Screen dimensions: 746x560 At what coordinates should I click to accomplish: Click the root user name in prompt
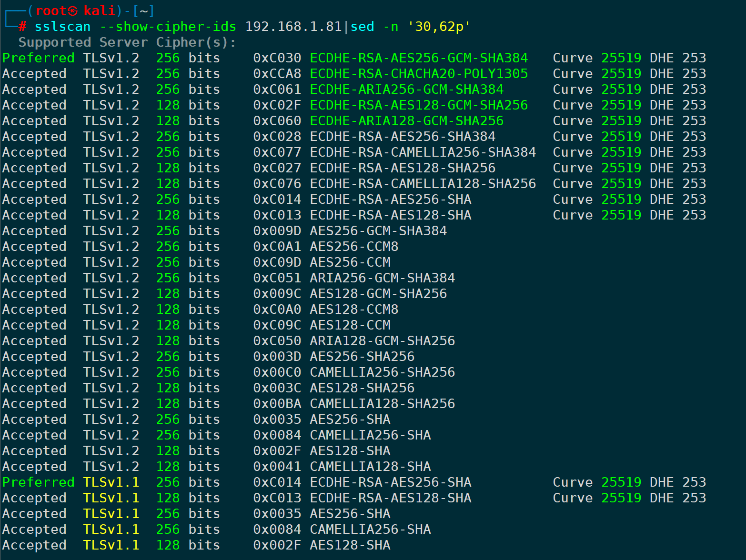[51, 11]
